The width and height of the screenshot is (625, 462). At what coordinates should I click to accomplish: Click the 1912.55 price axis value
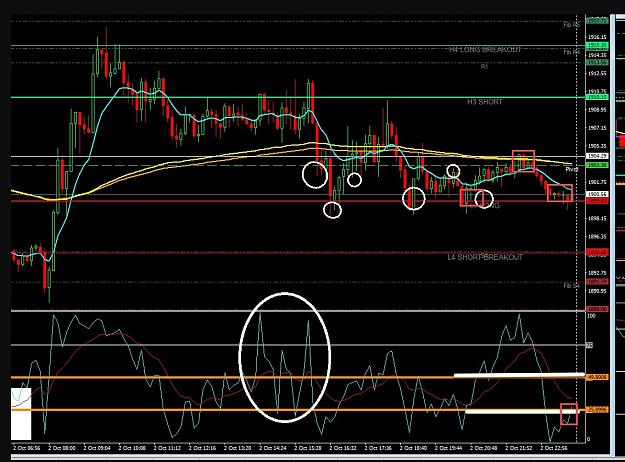597,73
